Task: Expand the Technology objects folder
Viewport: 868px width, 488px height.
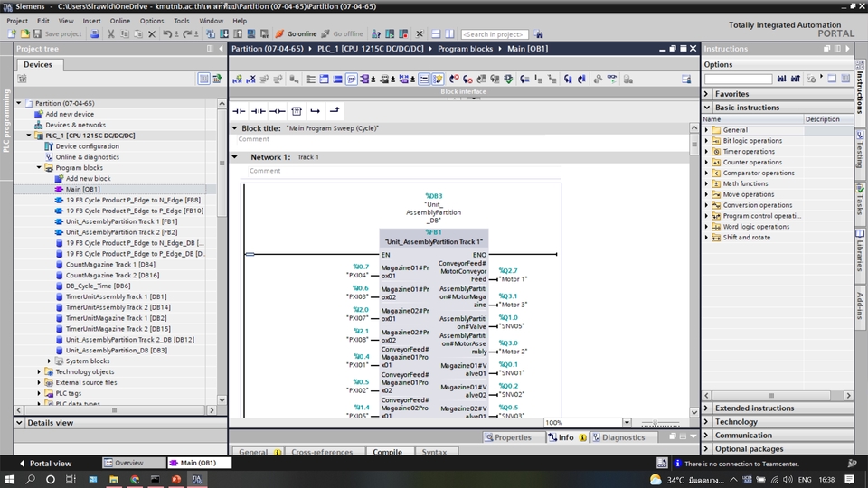Action: tap(39, 371)
